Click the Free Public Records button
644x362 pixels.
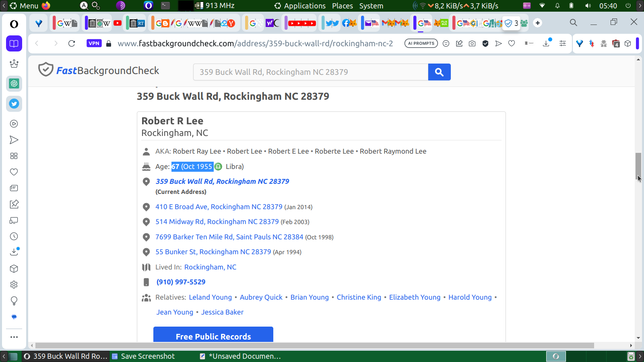pyautogui.click(x=213, y=335)
